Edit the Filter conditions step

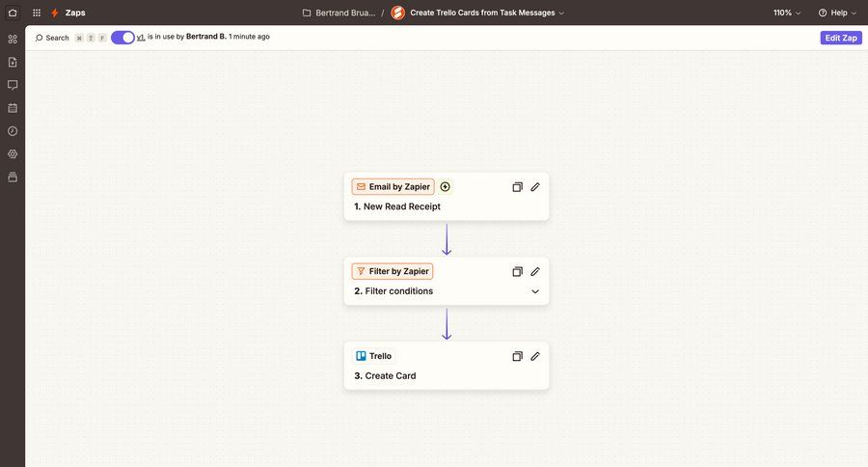click(535, 271)
